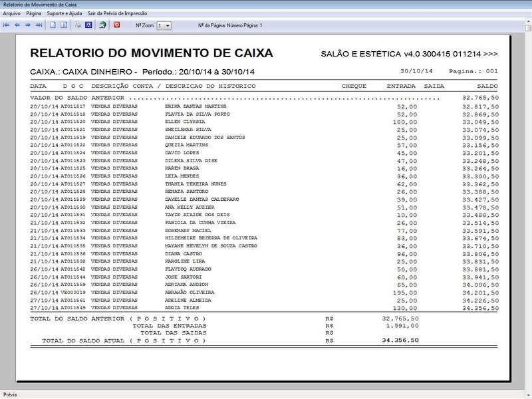Select two-page view icon
Viewport: 532px width, 399px height.
click(x=64, y=25)
